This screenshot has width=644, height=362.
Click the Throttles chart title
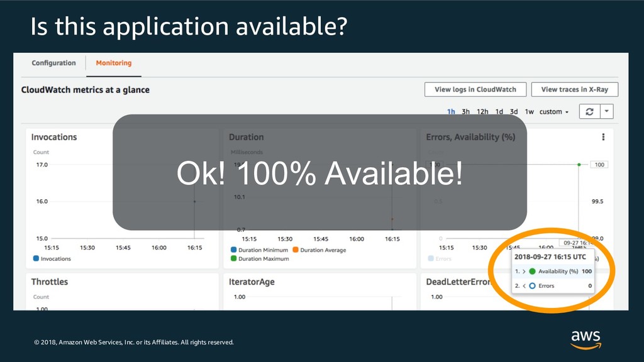pos(50,282)
